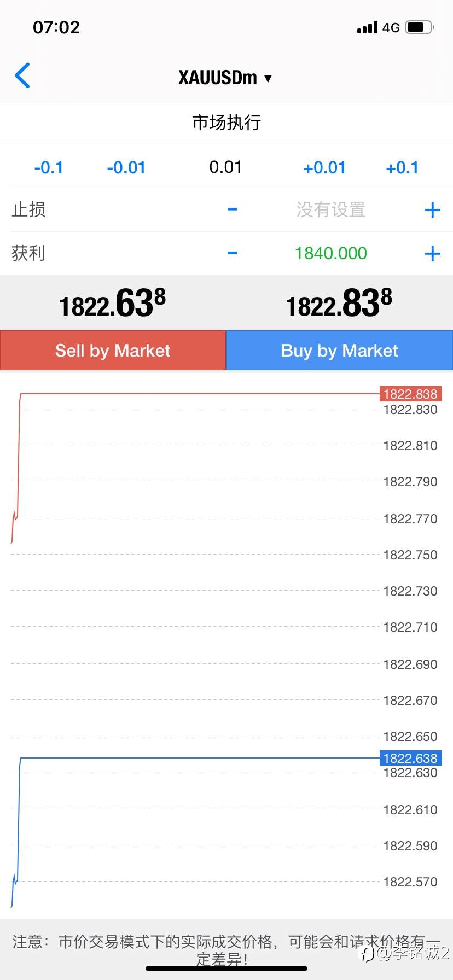Increase volume by 0.01
Viewport: 453px width, 980px height.
tap(324, 167)
